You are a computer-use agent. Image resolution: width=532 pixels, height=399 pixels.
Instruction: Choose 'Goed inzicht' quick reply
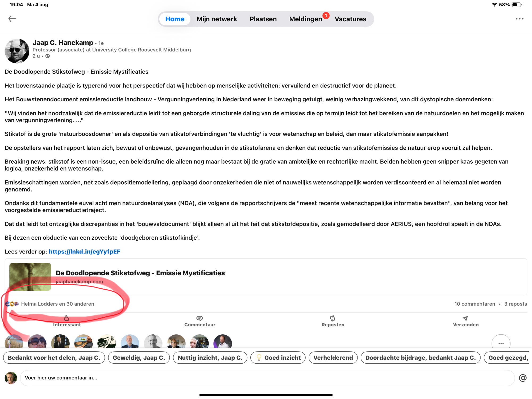coord(278,358)
